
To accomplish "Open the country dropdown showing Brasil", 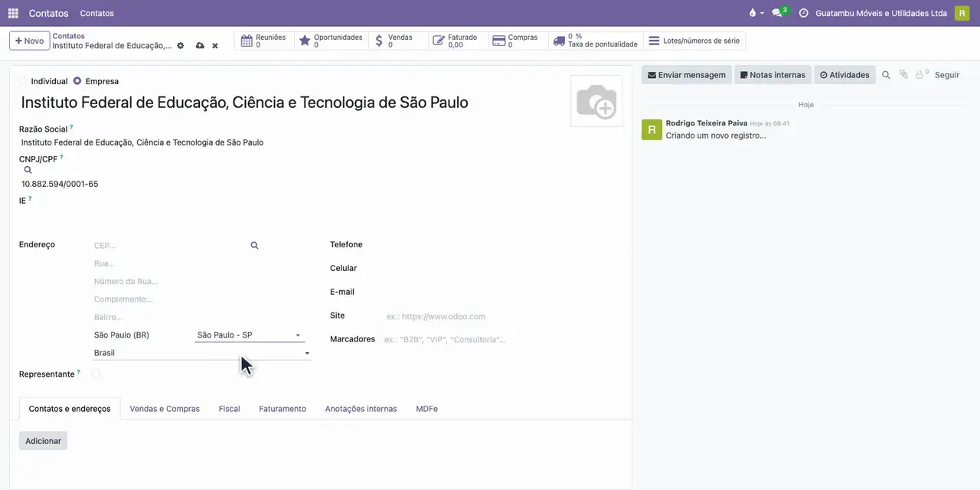I will pyautogui.click(x=202, y=353).
